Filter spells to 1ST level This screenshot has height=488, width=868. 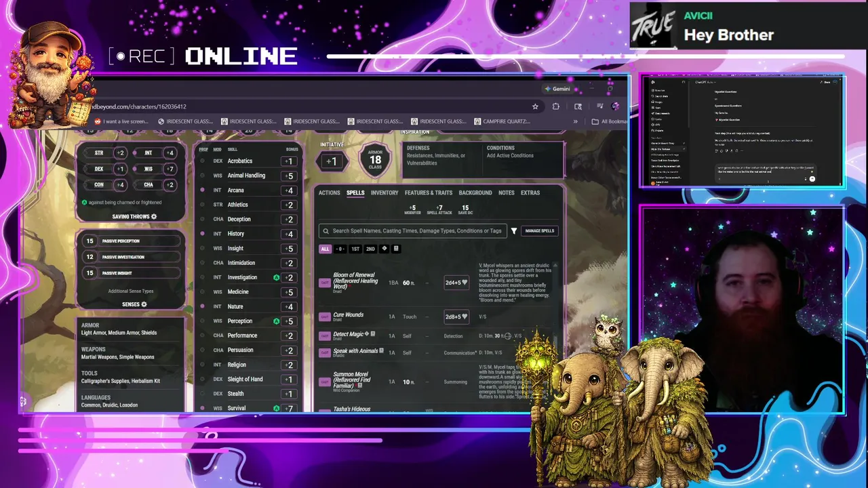[355, 249]
